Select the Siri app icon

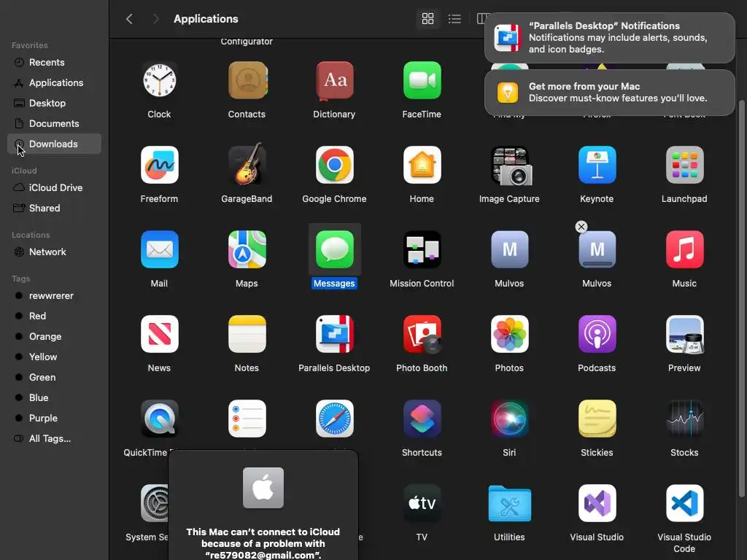[509, 419]
